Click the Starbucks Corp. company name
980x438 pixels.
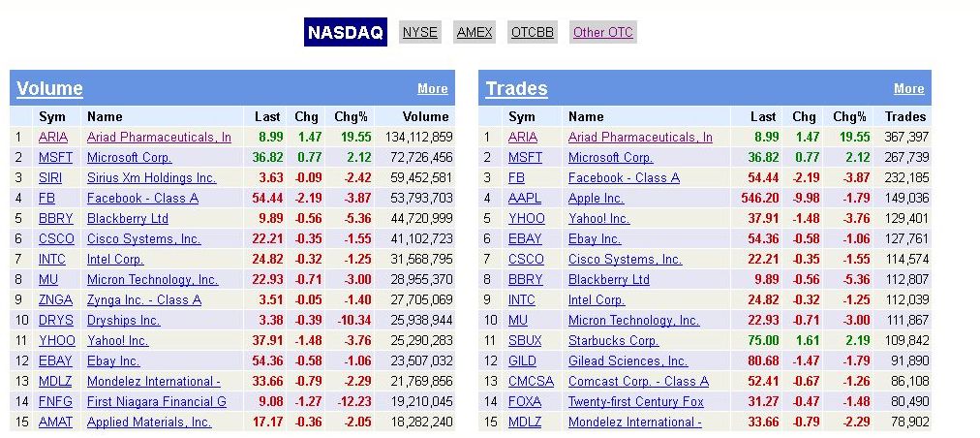613,340
